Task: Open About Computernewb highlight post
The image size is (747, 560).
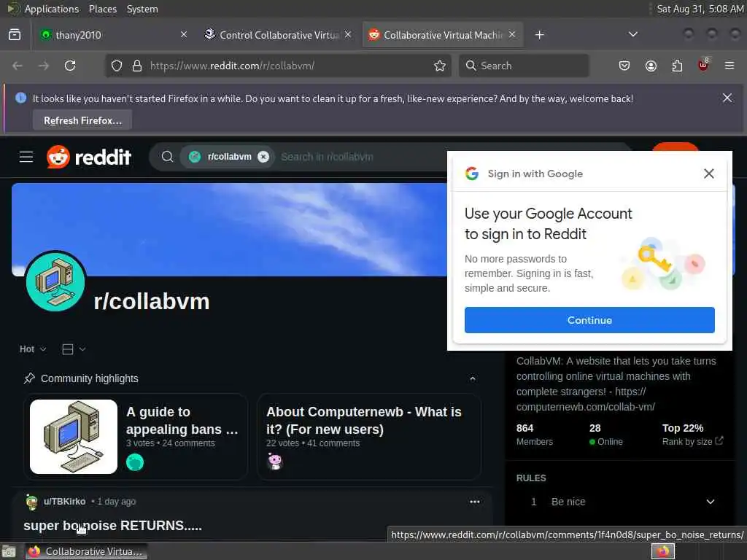Action: [x=363, y=421]
